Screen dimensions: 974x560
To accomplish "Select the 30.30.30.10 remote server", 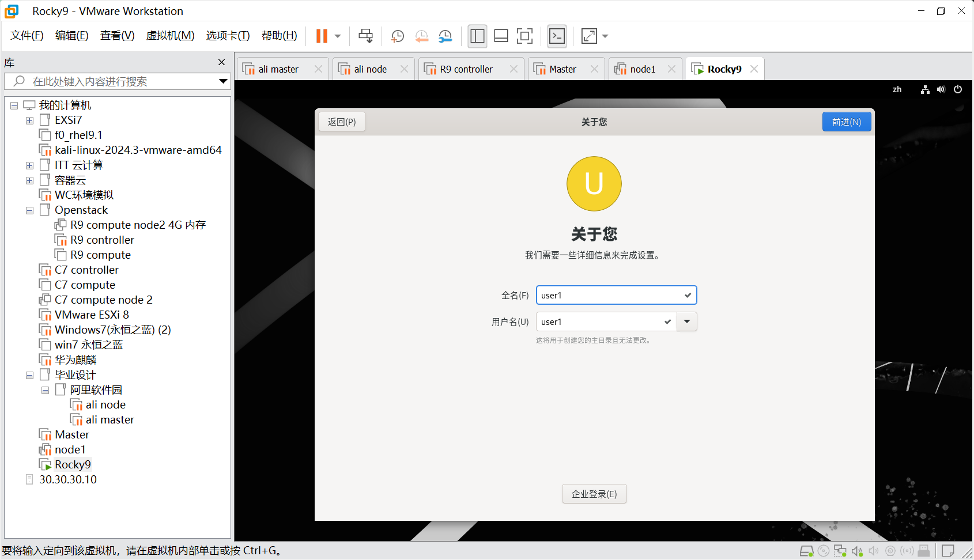I will point(68,479).
